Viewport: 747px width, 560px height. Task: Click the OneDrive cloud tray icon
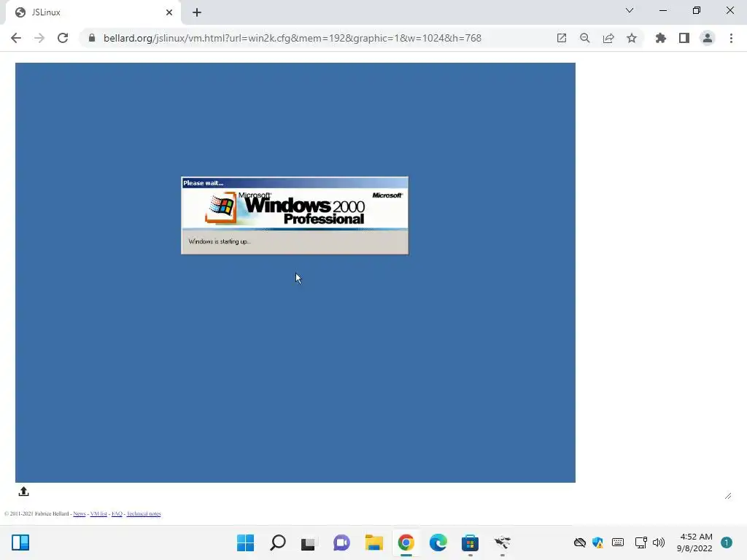click(x=580, y=542)
